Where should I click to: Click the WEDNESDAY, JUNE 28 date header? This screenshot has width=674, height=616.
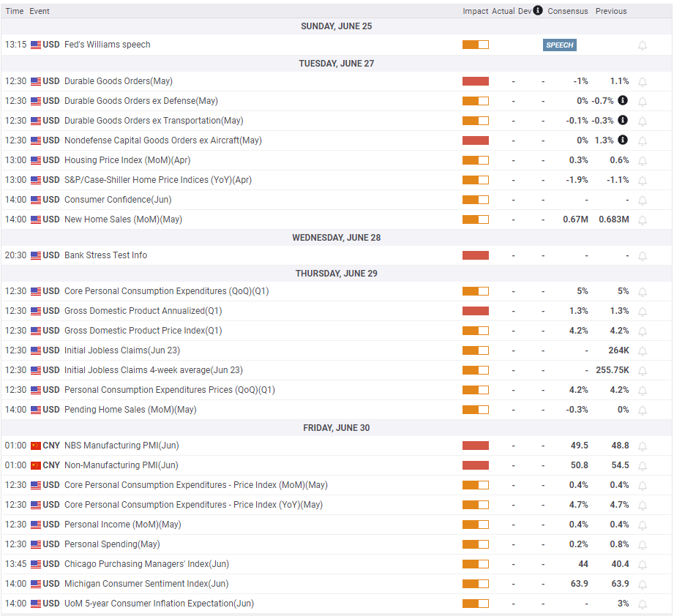[x=336, y=238]
